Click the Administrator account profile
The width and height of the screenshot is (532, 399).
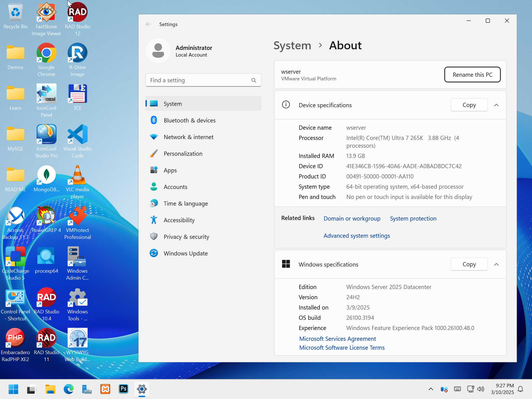[x=179, y=51]
